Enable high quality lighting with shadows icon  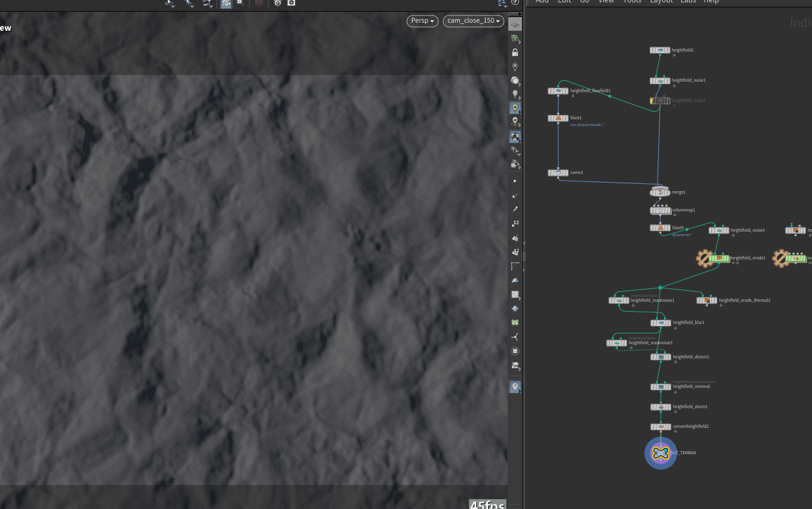pyautogui.click(x=515, y=121)
